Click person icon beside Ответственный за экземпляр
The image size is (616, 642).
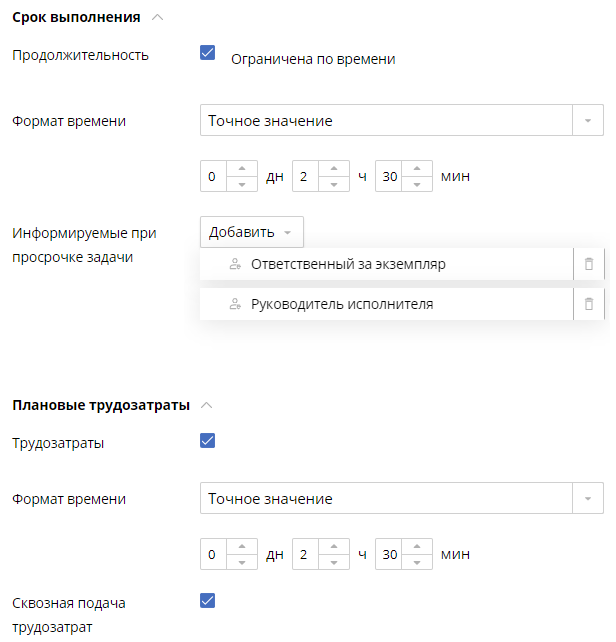pyautogui.click(x=235, y=265)
